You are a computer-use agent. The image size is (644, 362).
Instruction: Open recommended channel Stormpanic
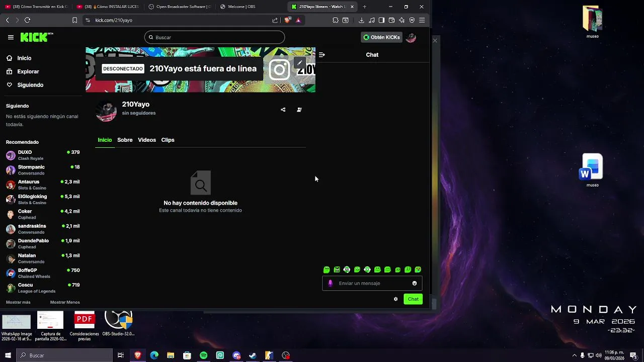pyautogui.click(x=43, y=170)
